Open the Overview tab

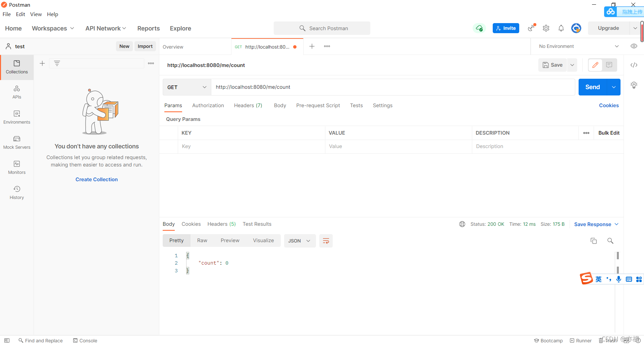[195, 47]
